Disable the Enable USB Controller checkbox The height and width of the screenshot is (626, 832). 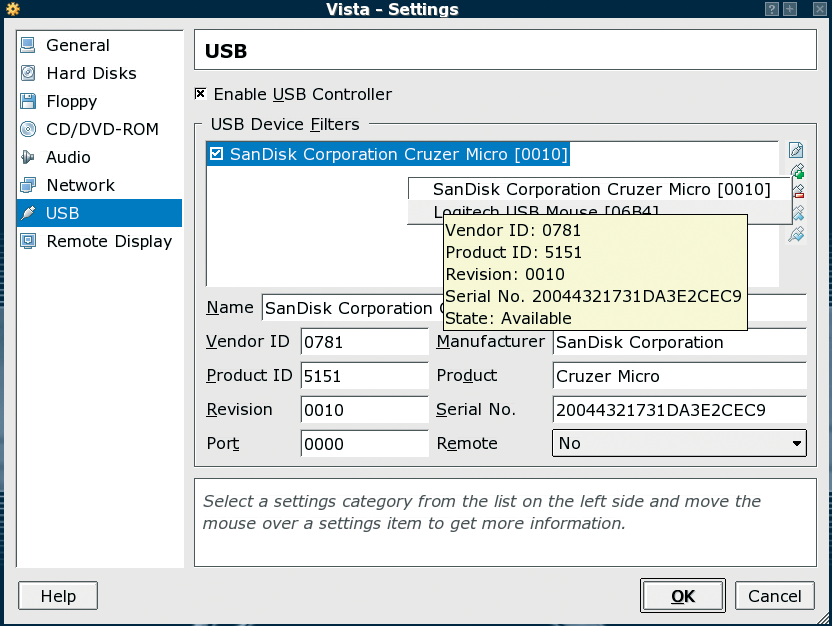pos(200,94)
